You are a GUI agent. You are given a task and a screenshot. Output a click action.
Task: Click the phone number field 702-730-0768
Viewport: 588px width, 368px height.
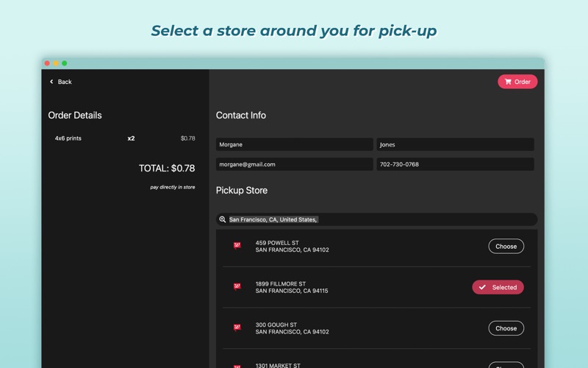pyautogui.click(x=455, y=164)
